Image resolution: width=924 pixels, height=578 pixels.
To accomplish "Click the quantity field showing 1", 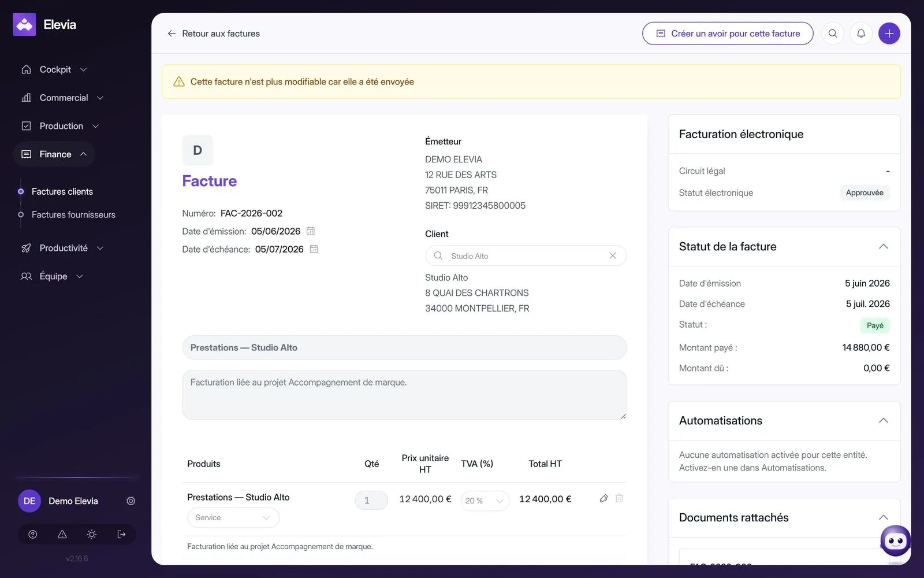I will [x=371, y=501].
